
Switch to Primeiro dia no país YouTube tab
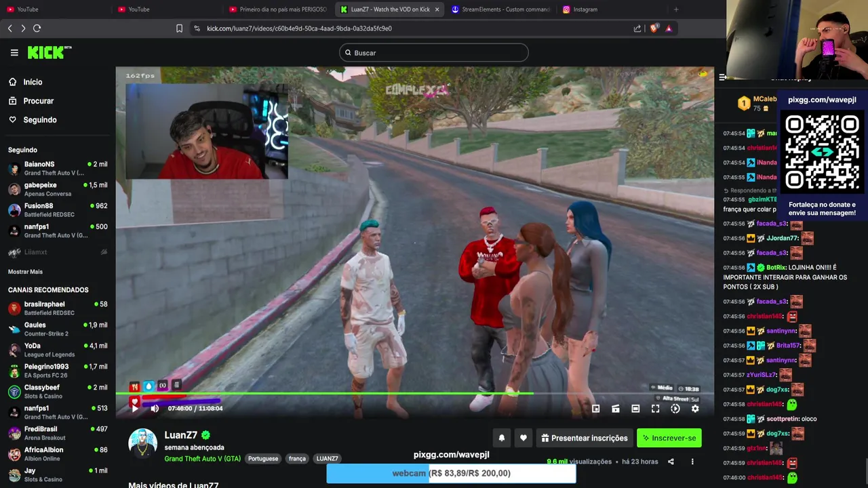[278, 9]
